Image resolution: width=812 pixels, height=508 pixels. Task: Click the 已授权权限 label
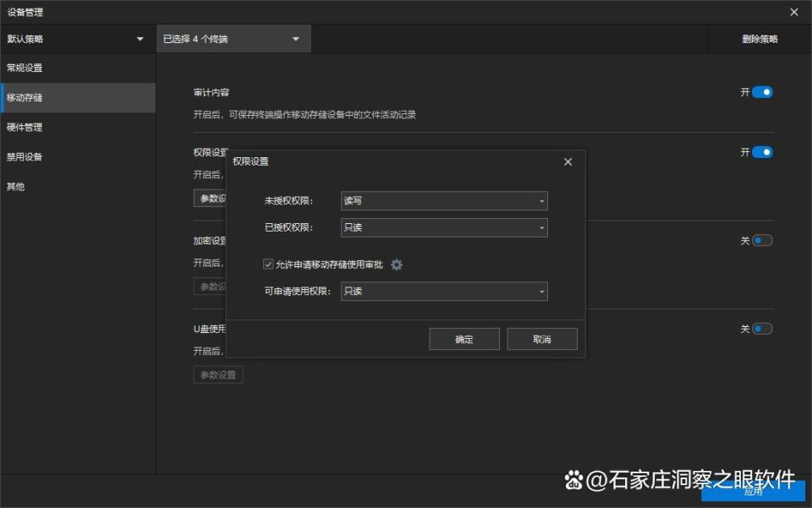pos(288,227)
